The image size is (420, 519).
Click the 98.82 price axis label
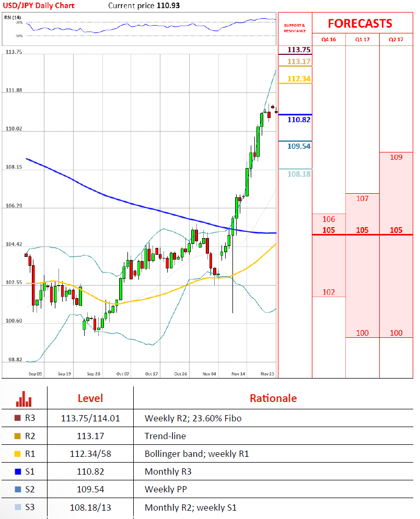point(15,359)
